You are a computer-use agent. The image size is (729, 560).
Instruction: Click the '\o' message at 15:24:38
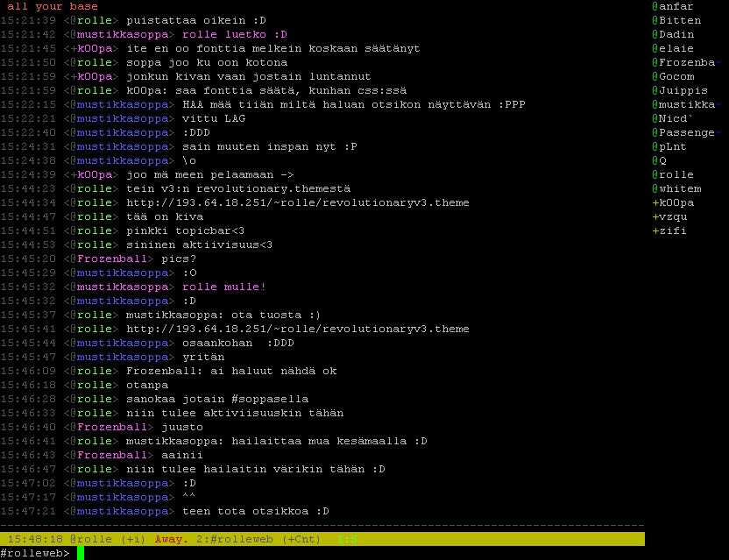point(188,160)
